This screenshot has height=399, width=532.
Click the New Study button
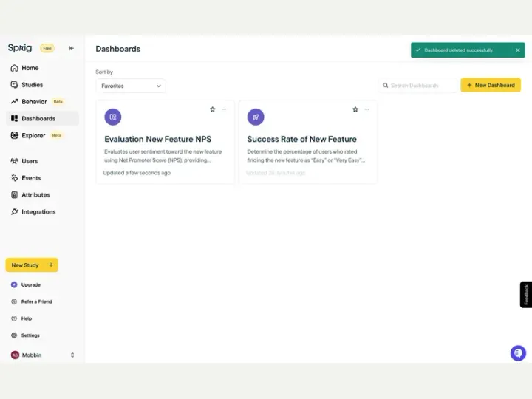32,265
